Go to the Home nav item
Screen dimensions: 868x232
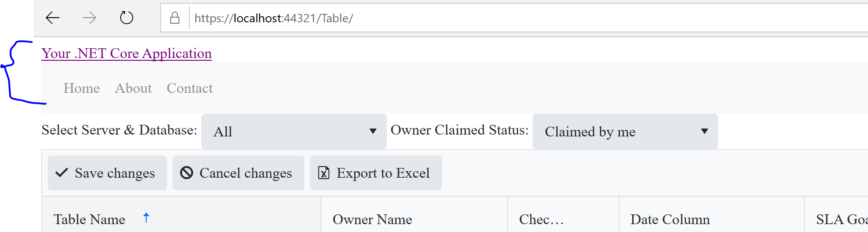(82, 88)
